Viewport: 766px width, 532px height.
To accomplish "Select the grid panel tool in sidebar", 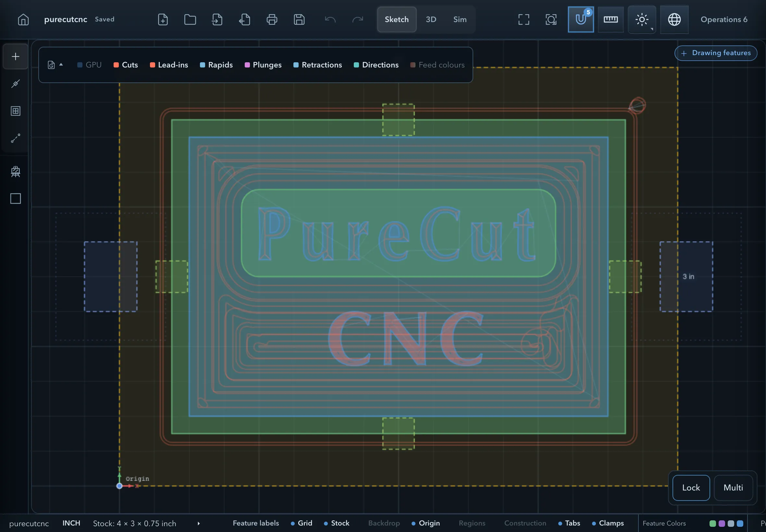I will pyautogui.click(x=15, y=111).
